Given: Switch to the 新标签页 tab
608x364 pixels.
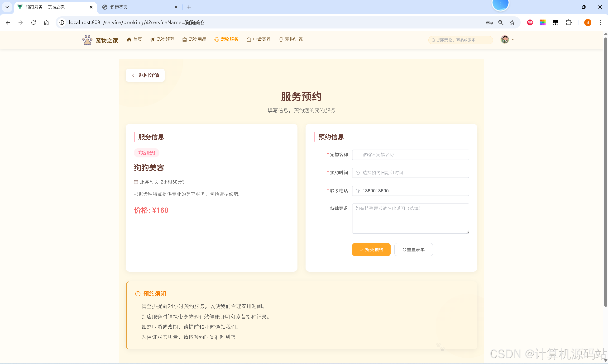Looking at the screenshot, I should [140, 7].
